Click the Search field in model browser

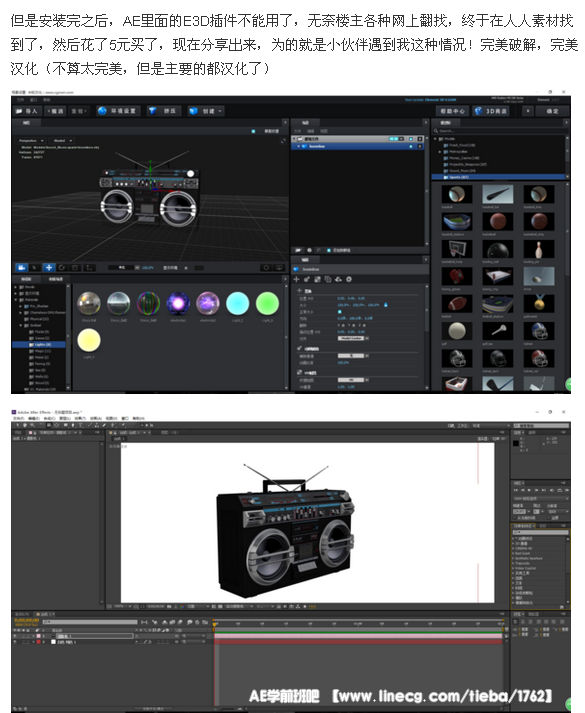[x=499, y=131]
